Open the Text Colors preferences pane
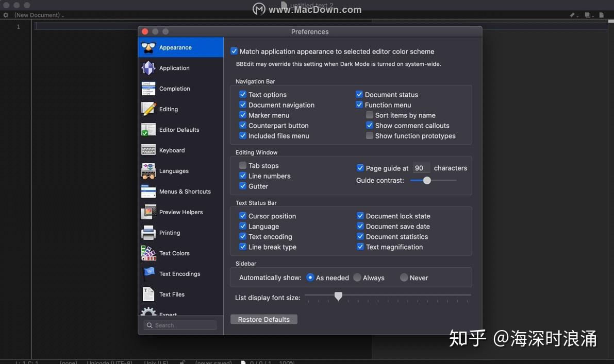The height and width of the screenshot is (364, 614). click(x=174, y=253)
